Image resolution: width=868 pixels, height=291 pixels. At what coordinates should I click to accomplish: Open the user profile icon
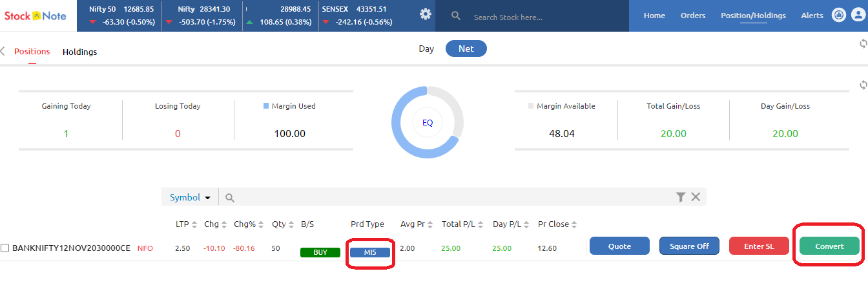858,15
